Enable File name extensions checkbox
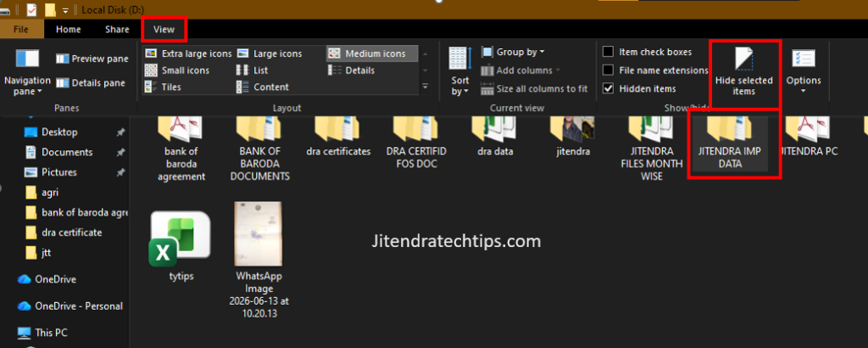Viewport: 868px width, 348px height. pyautogui.click(x=609, y=70)
